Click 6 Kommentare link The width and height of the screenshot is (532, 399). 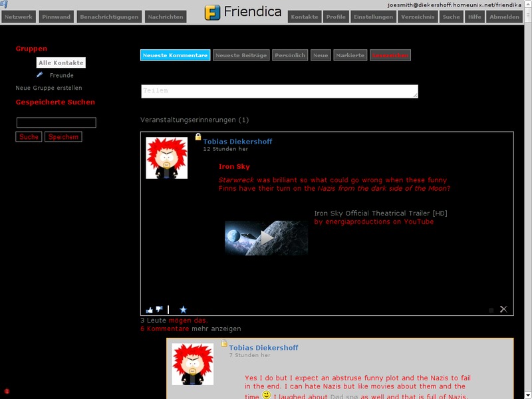tap(164, 329)
